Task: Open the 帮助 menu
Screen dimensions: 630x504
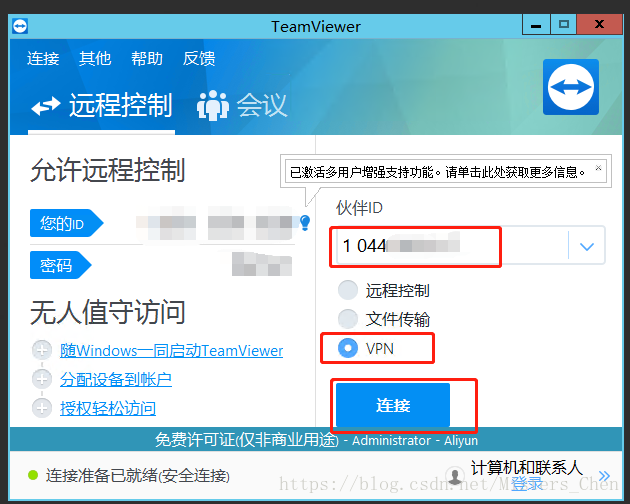Action: click(147, 59)
